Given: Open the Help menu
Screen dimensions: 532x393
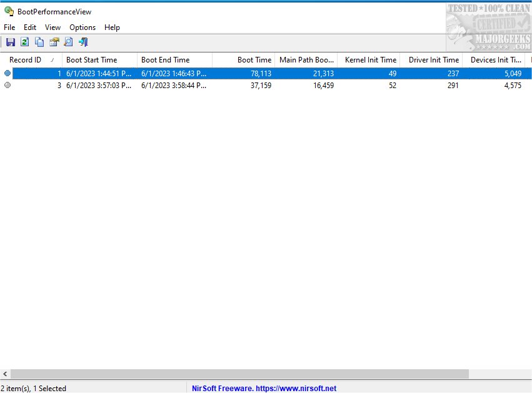Looking at the screenshot, I should [x=112, y=27].
